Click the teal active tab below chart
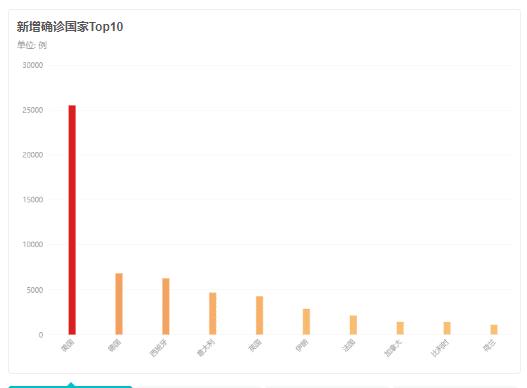The height and width of the screenshot is (388, 527). tap(71, 386)
